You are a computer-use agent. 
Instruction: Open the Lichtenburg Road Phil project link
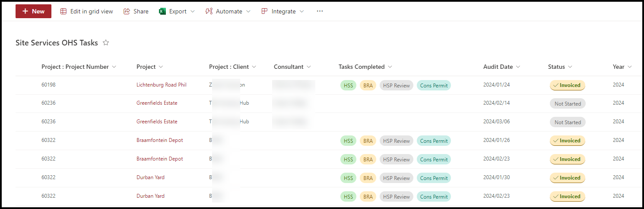click(x=161, y=85)
